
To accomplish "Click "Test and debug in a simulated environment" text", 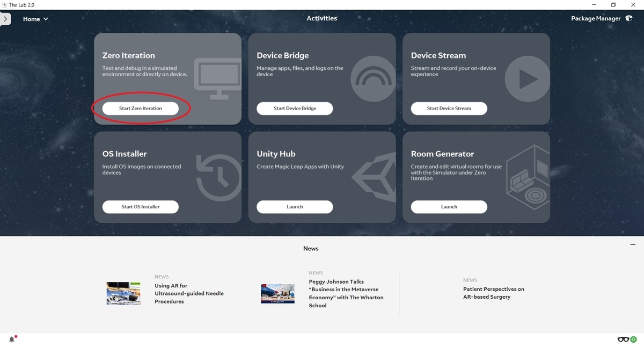I will pyautogui.click(x=144, y=71).
